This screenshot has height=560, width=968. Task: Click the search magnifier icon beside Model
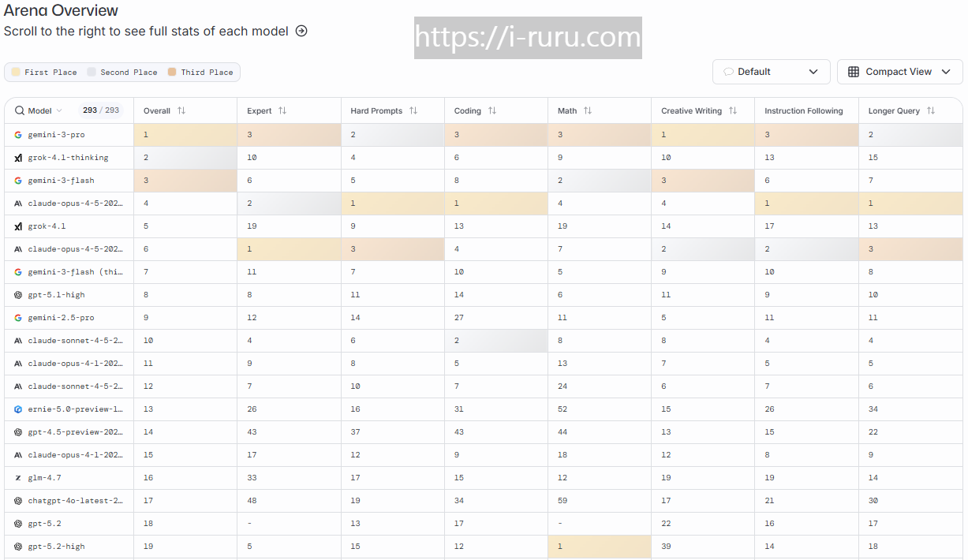click(20, 110)
